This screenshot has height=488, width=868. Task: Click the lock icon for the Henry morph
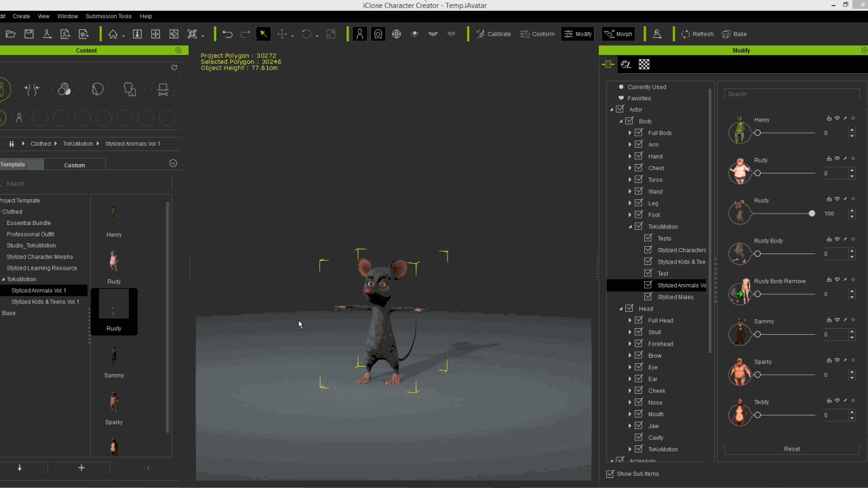829,119
